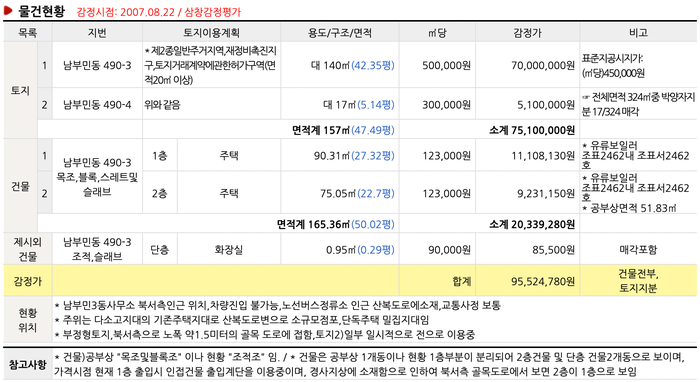The height and width of the screenshot is (382, 700).
Task: Click the total appraisal 95,524,780원
Action: pos(543,281)
